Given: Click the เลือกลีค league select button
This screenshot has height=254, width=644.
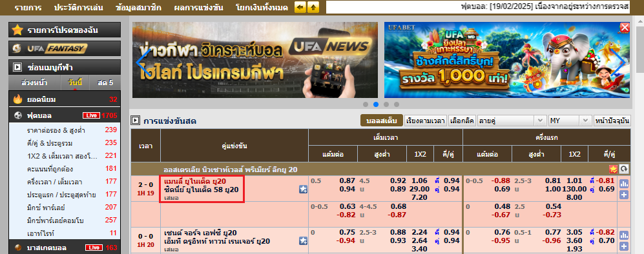Looking at the screenshot, I should 462,121.
